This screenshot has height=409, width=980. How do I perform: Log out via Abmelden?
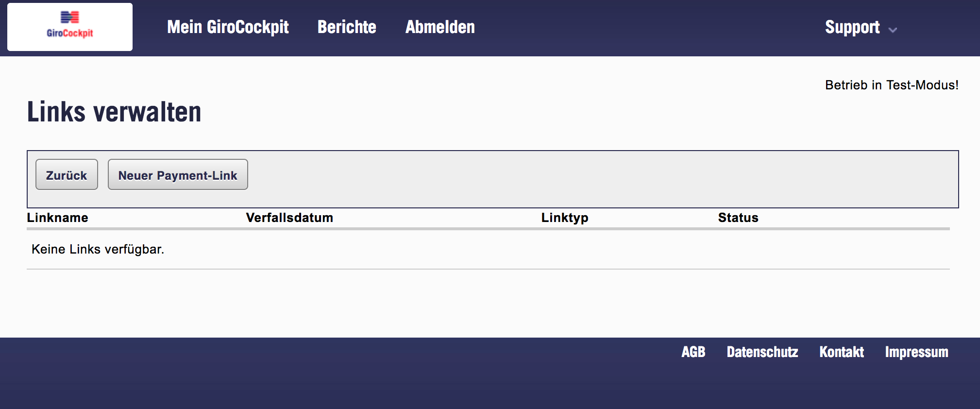[440, 27]
